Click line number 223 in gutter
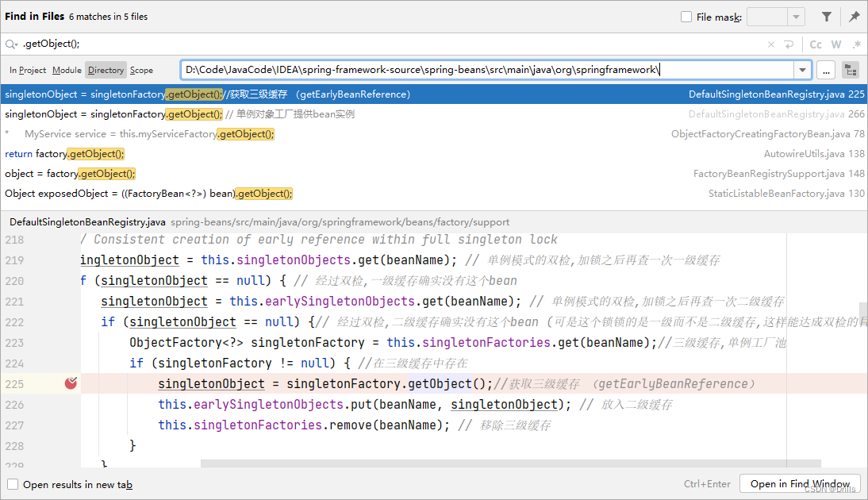Screen dimensions: 868x500 pyautogui.click(x=15, y=343)
